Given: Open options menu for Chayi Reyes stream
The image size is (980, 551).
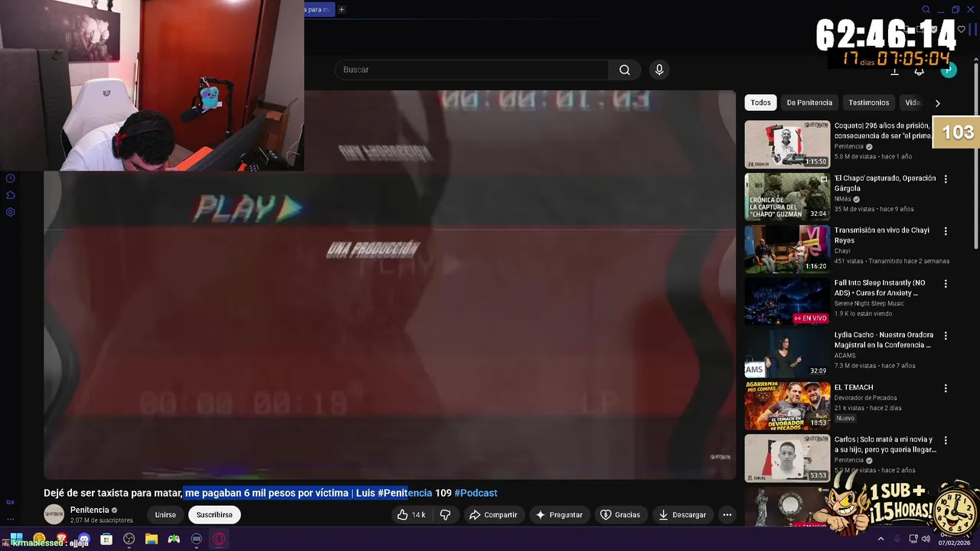Looking at the screenshot, I should click(946, 231).
